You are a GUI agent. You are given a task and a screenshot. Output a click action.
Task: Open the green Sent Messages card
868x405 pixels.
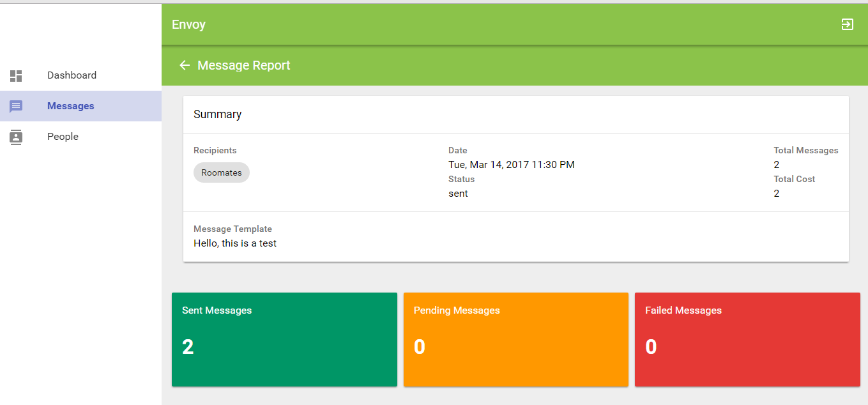[x=284, y=339]
